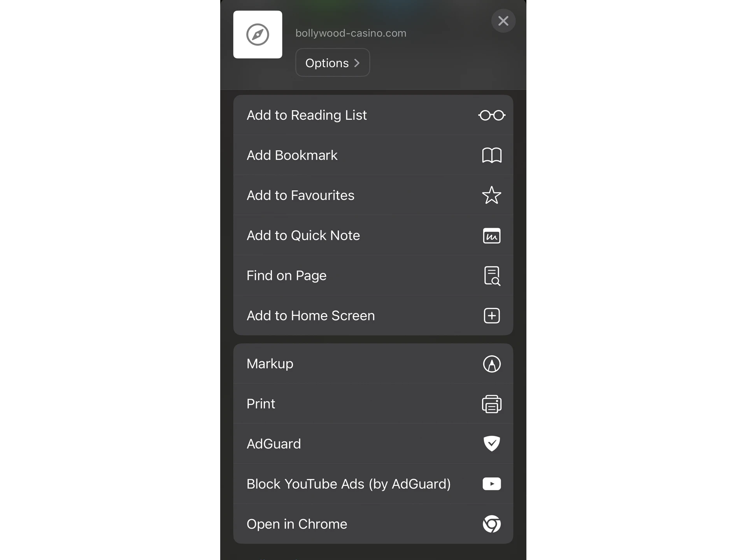Image resolution: width=747 pixels, height=560 pixels.
Task: Click the YouTube icon for ad blocking
Action: pyautogui.click(x=492, y=483)
